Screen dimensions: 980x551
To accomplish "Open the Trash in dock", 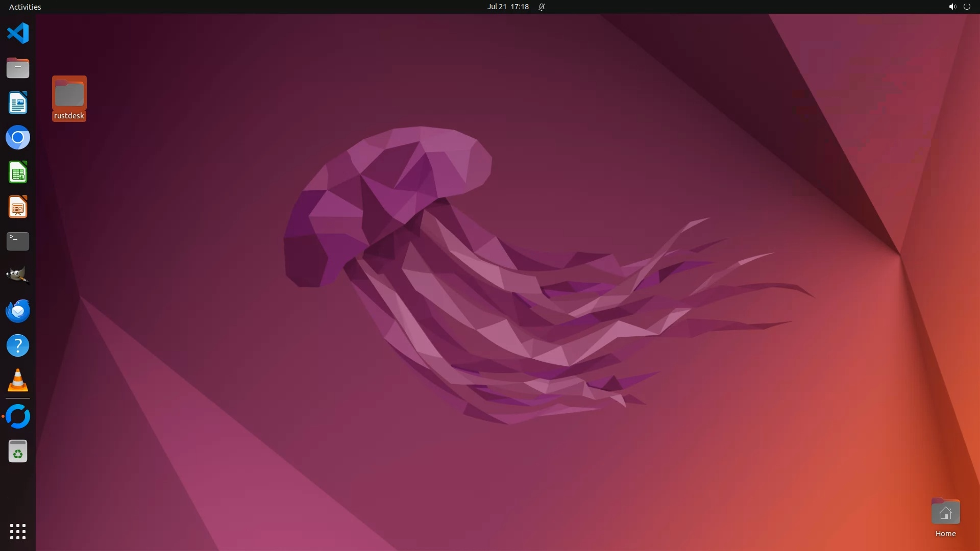I will point(18,451).
